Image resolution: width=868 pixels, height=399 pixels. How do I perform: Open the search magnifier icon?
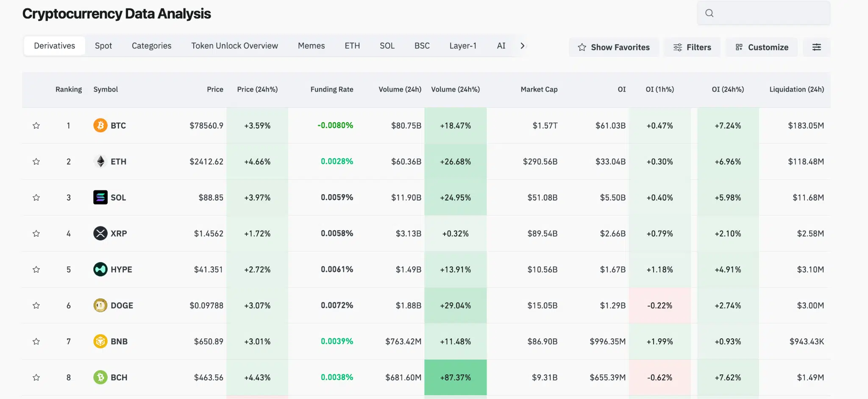(x=709, y=13)
